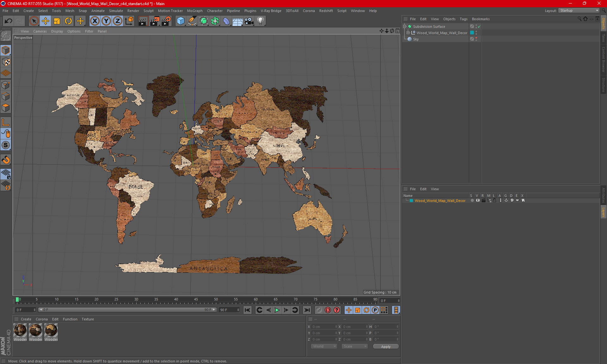Toggle Z axis lock
Image resolution: width=607 pixels, height=364 pixels.
pos(118,21)
